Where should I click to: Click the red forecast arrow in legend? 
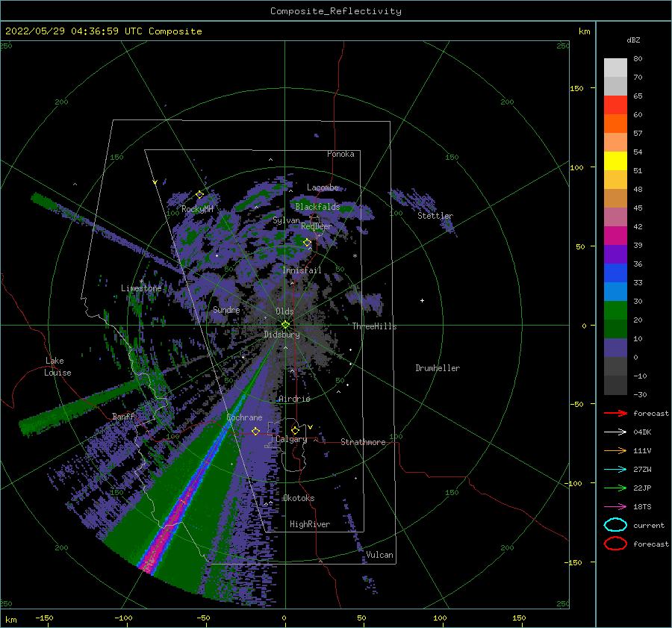[x=615, y=413]
